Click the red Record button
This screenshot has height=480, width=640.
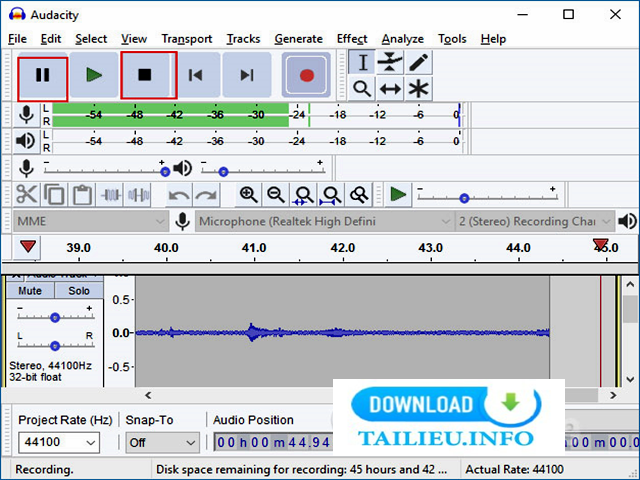(x=307, y=76)
